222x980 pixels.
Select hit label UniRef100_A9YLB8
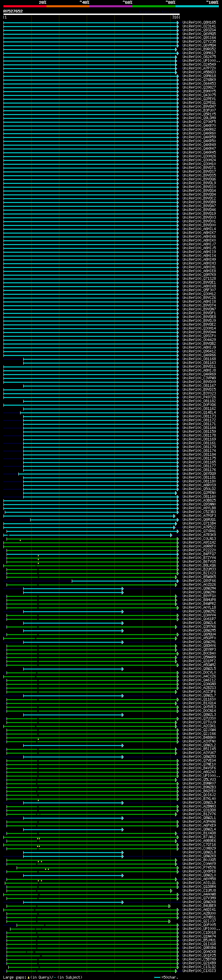click(199, 508)
